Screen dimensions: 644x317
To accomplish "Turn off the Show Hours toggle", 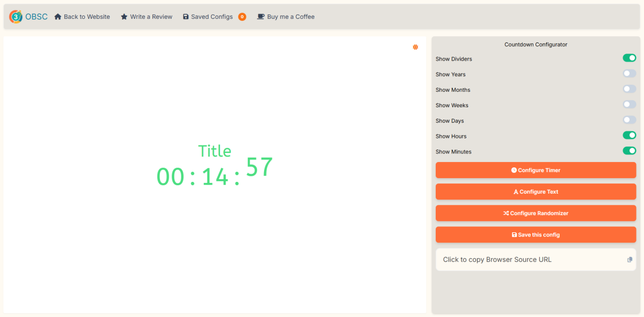I will coord(629,135).
